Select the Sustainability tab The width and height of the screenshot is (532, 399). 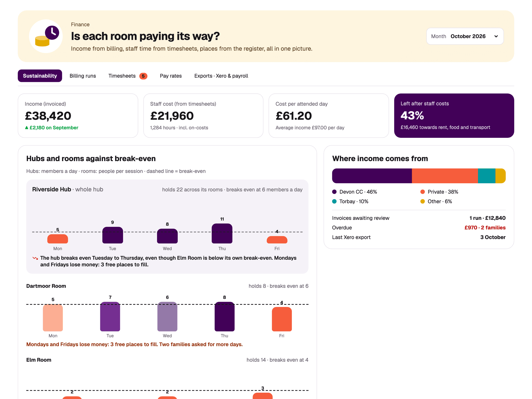(40, 76)
